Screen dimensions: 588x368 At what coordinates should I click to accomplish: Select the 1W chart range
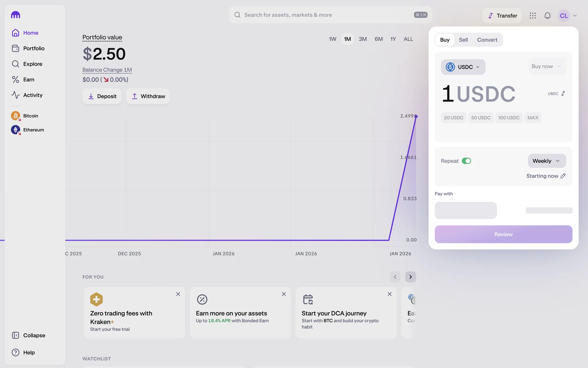pos(332,39)
